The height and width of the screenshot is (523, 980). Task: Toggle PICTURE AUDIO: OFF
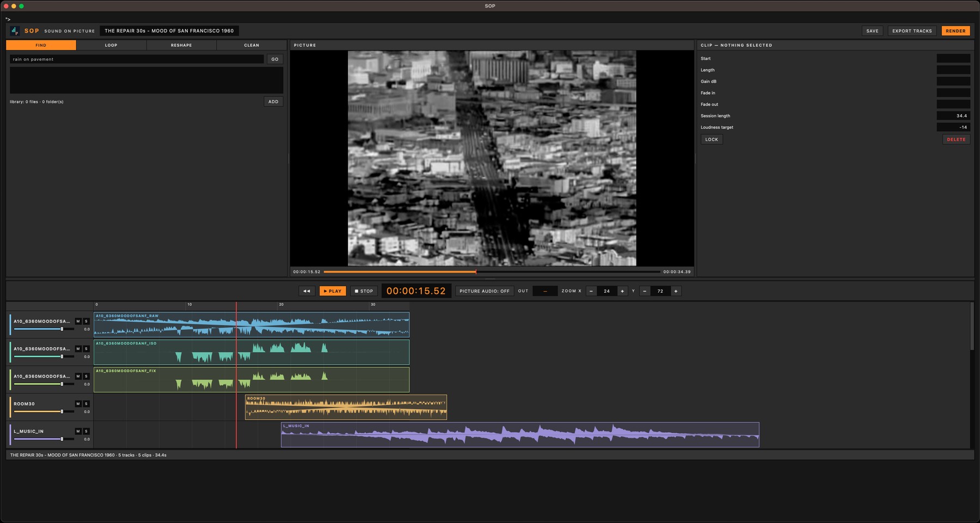[485, 291]
